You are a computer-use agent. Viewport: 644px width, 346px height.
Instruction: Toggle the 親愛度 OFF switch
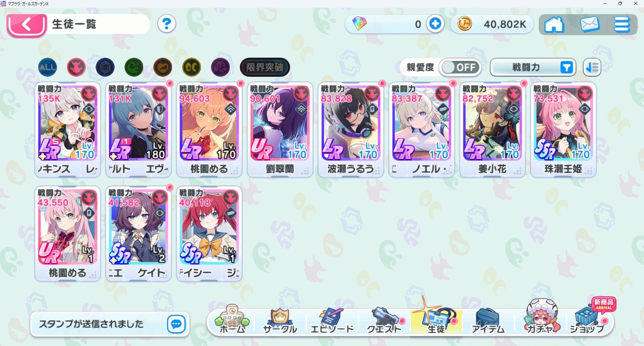pyautogui.click(x=461, y=67)
